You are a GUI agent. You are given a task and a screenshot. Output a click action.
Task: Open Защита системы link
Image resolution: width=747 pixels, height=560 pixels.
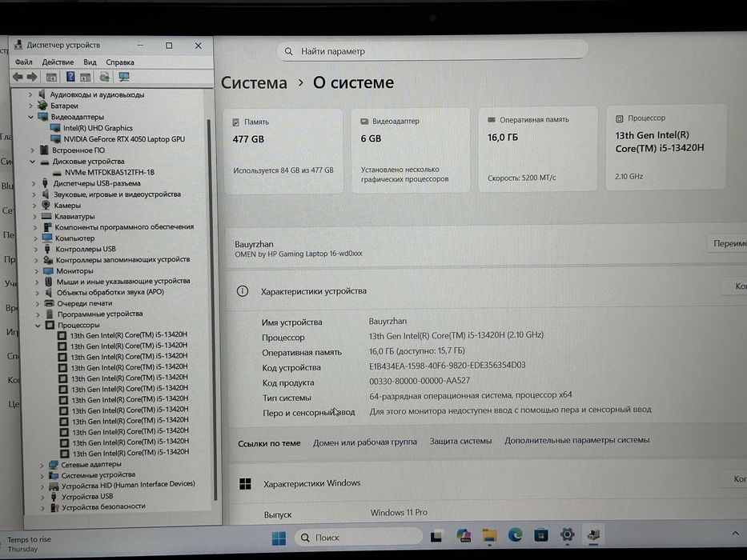click(x=460, y=442)
